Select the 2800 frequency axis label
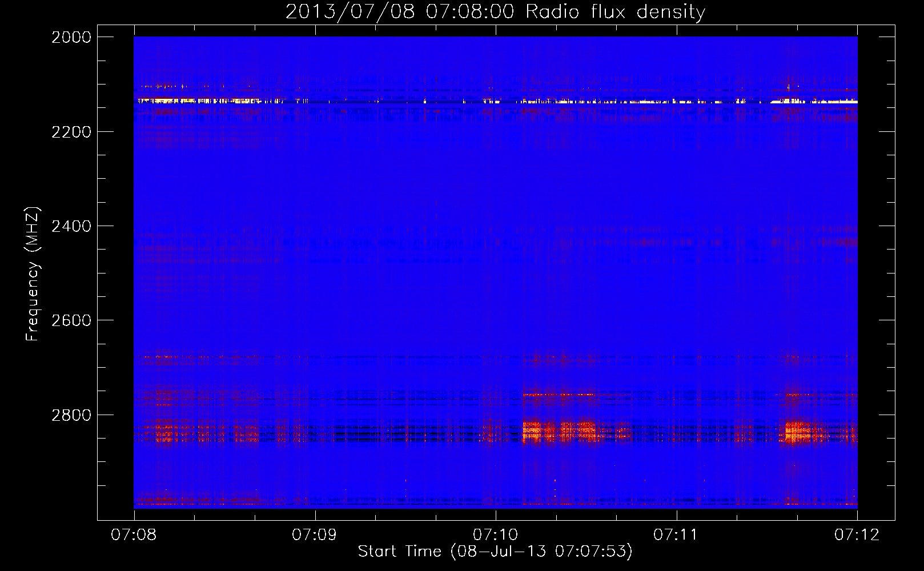Image resolution: width=924 pixels, height=571 pixels. point(71,415)
